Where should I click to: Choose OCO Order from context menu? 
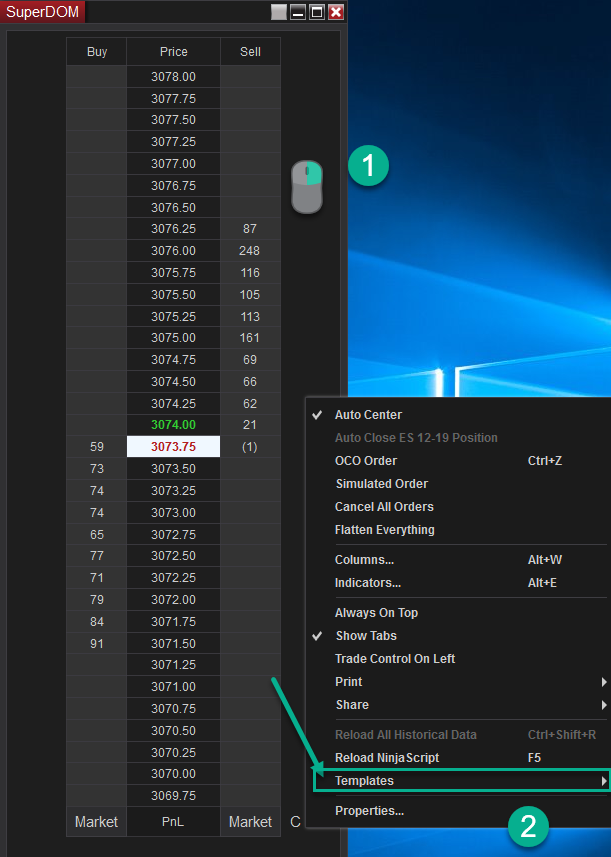[458, 461]
